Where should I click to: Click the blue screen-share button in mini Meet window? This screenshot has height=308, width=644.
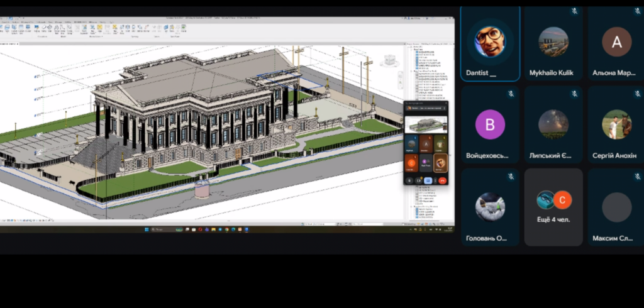tap(428, 180)
